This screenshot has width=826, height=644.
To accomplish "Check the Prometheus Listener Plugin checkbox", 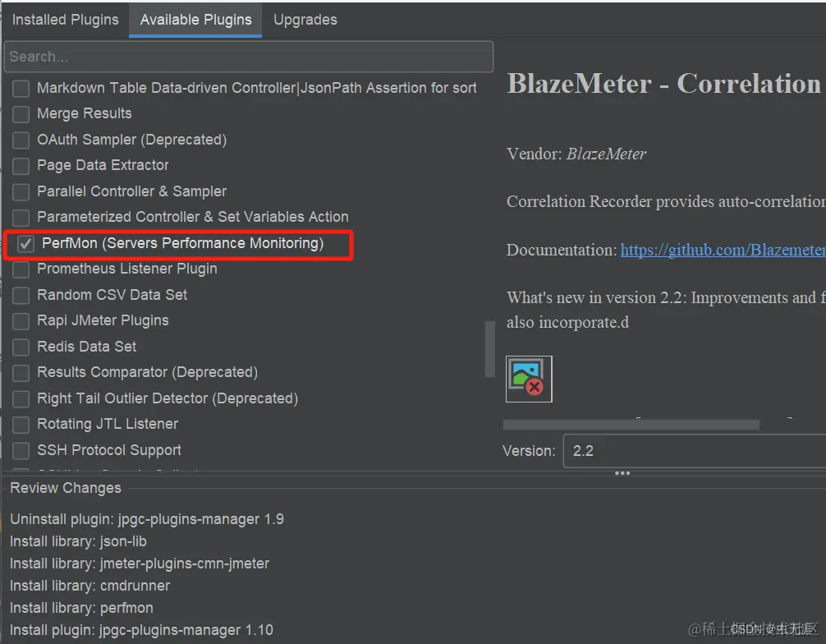I will click(x=21, y=269).
